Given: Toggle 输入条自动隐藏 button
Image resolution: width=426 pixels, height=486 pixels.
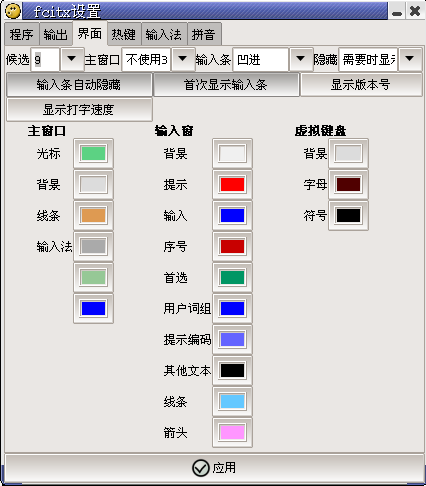Looking at the screenshot, I should pyautogui.click(x=79, y=85).
